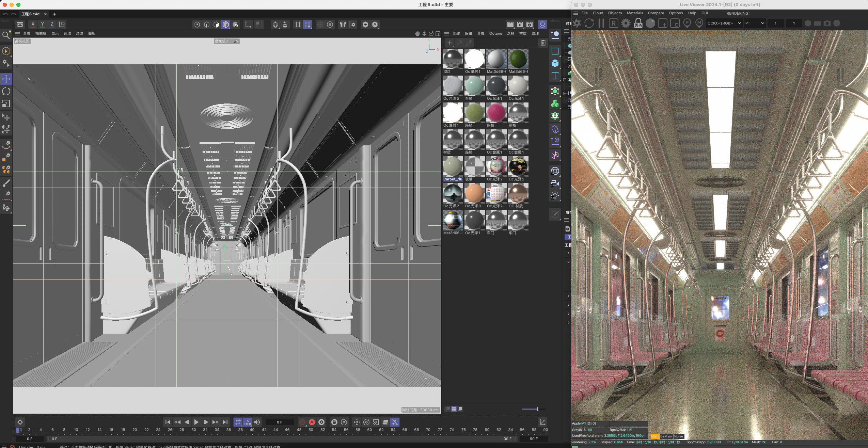Open the OCIO sRGB color space dropdown

coord(724,23)
